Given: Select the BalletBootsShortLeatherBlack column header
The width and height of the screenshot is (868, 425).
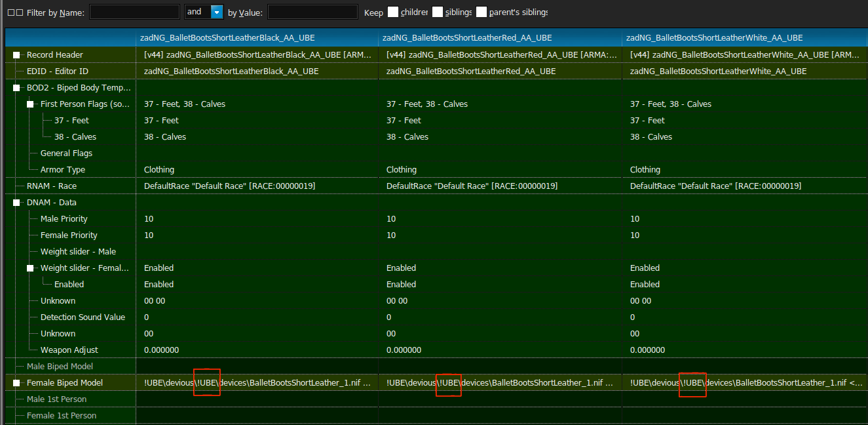Looking at the screenshot, I should coord(257,38).
